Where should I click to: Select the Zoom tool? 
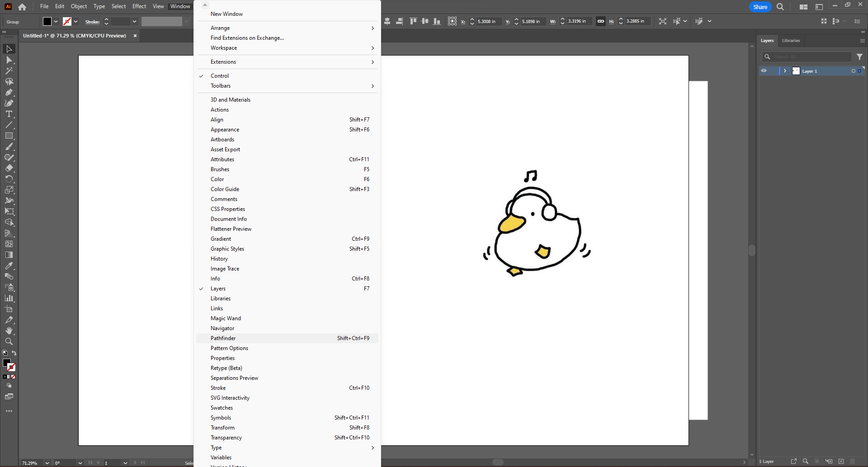tap(9, 342)
